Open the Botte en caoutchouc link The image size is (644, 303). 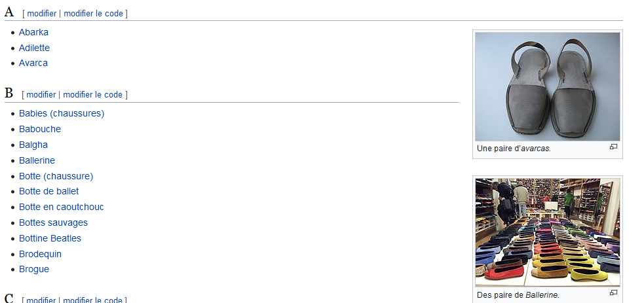click(x=61, y=207)
